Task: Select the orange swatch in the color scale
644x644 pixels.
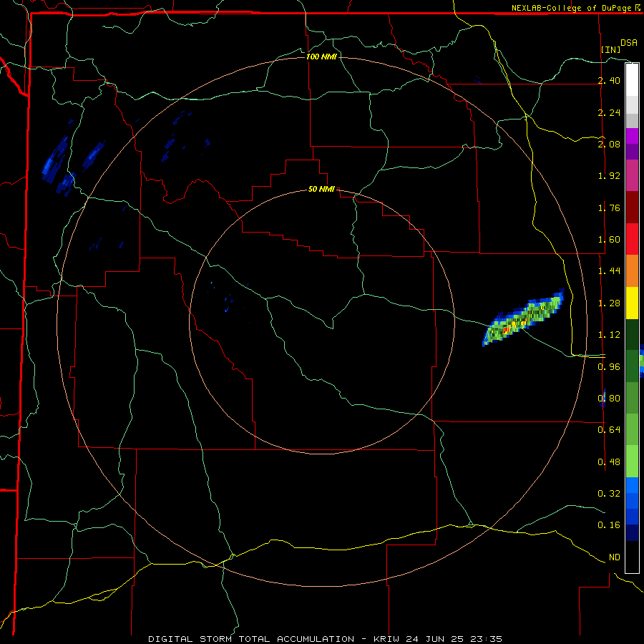Action: [632, 271]
